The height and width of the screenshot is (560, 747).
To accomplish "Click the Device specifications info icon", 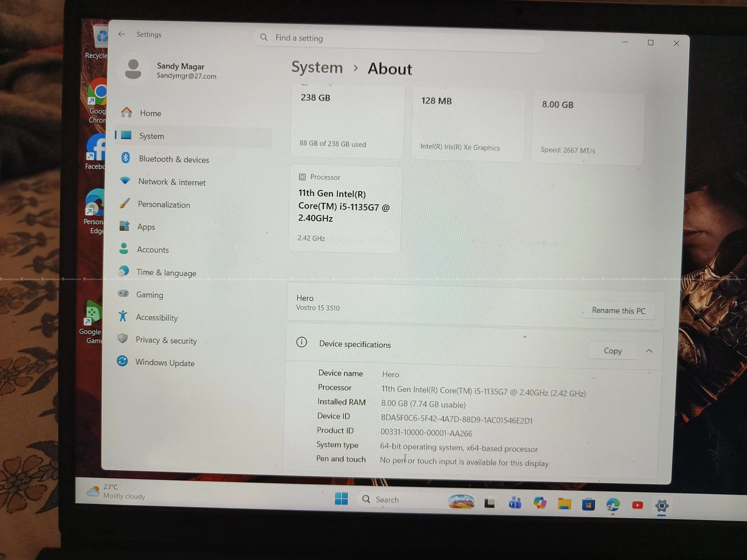I will click(302, 342).
